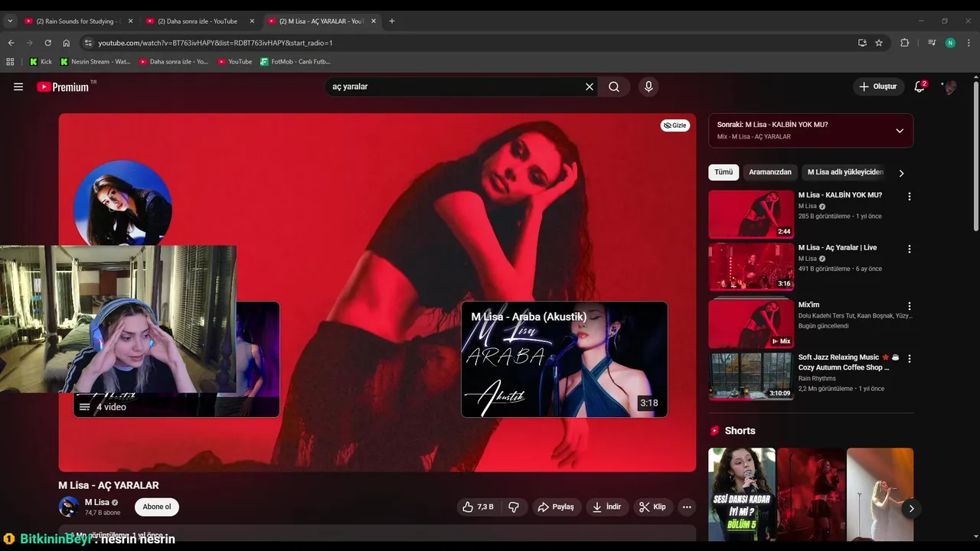Click the Oluştur create button
Screen dimensions: 980x551
(878, 86)
